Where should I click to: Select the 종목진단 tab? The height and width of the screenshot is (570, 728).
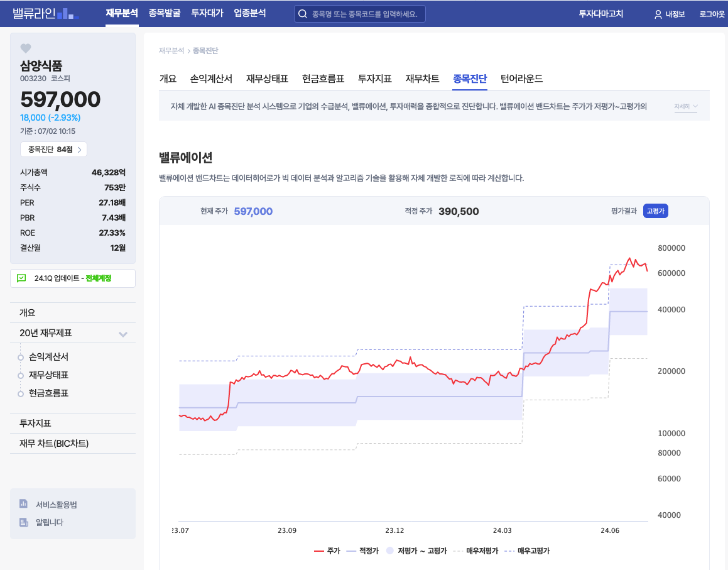470,79
